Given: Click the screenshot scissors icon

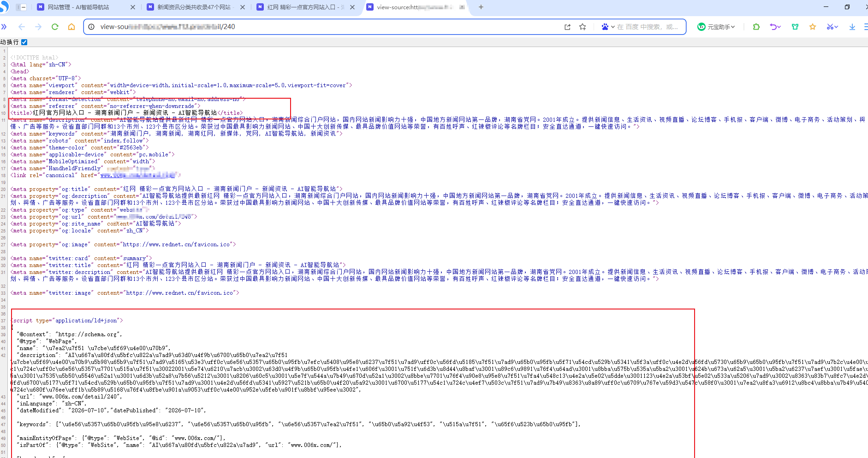Looking at the screenshot, I should coord(830,27).
